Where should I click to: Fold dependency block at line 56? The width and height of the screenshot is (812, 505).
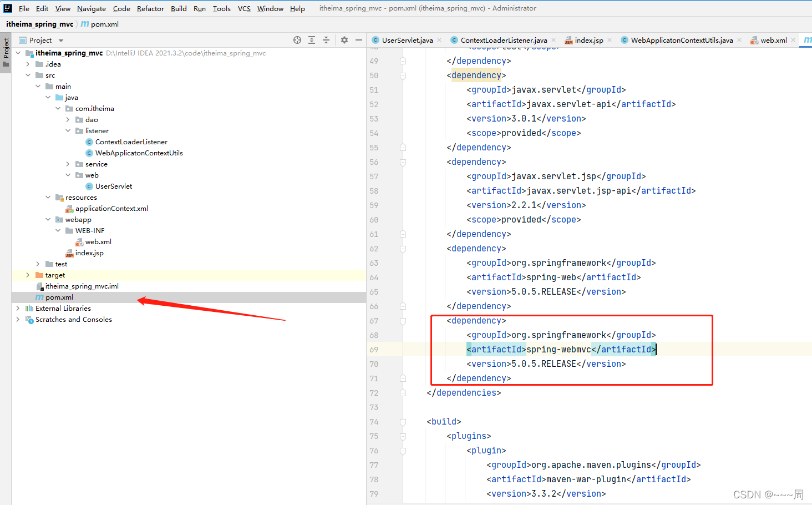(x=403, y=162)
